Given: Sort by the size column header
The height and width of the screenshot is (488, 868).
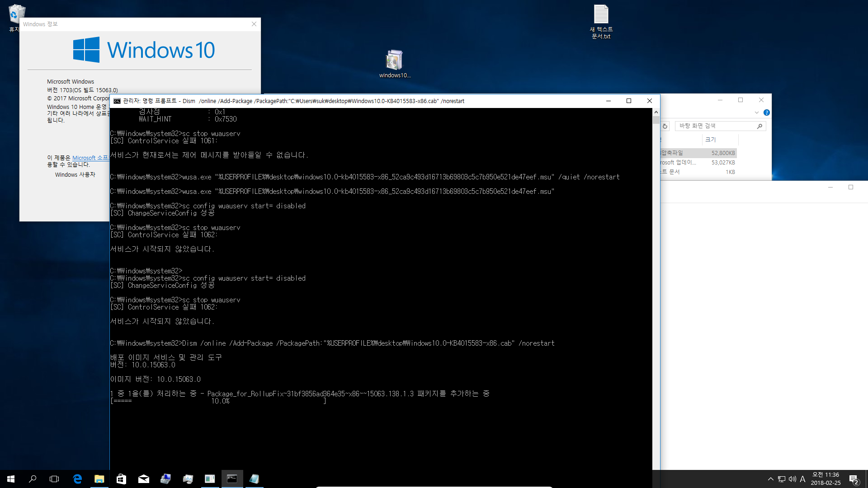Looking at the screenshot, I should point(720,140).
